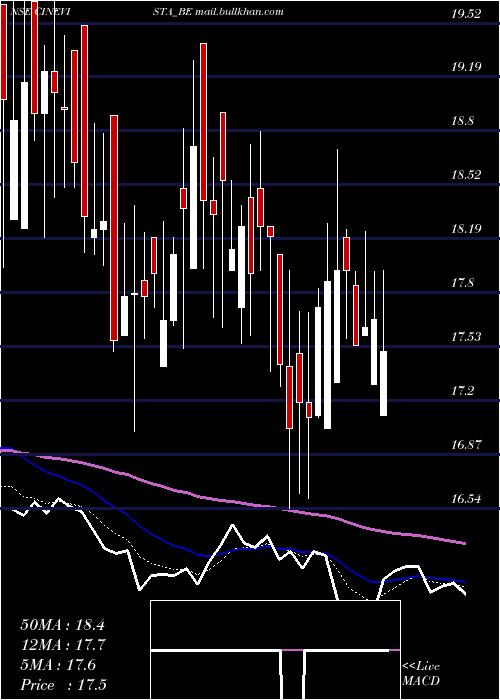Screen dimensions: 500x700
Task: Click the 17.53 price axis label
Action: pos(467,337)
